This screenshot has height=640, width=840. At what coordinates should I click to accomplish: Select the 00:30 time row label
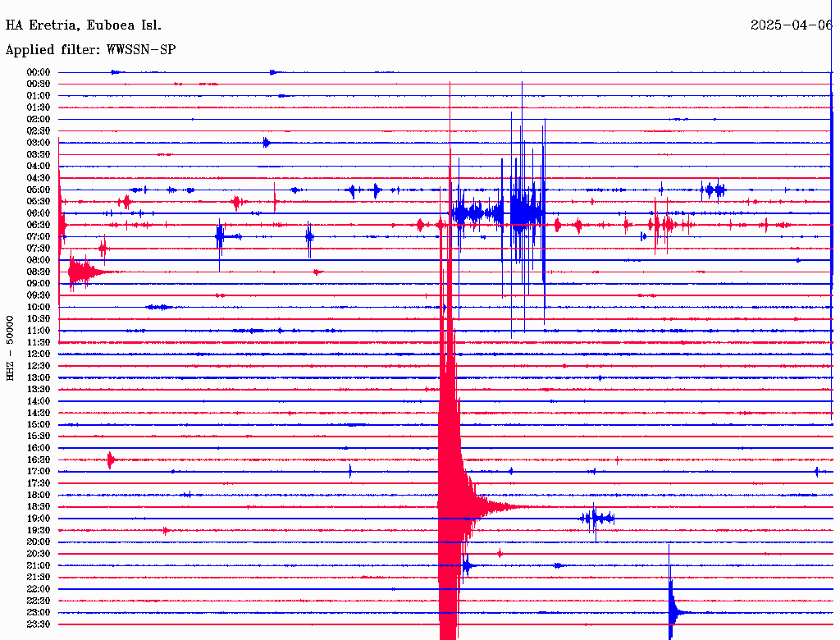[39, 85]
